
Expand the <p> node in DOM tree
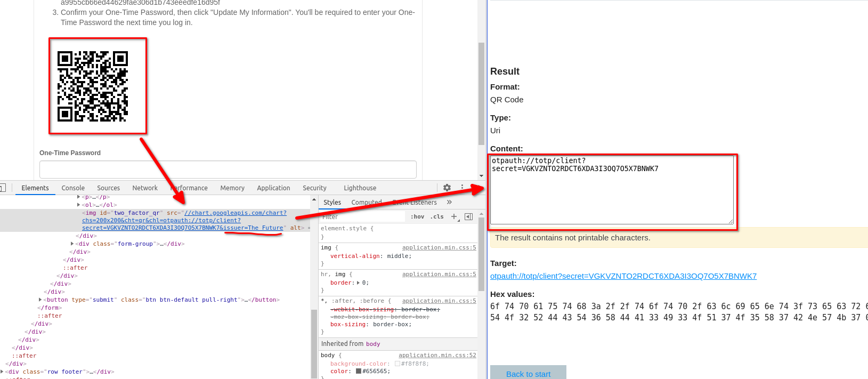79,197
